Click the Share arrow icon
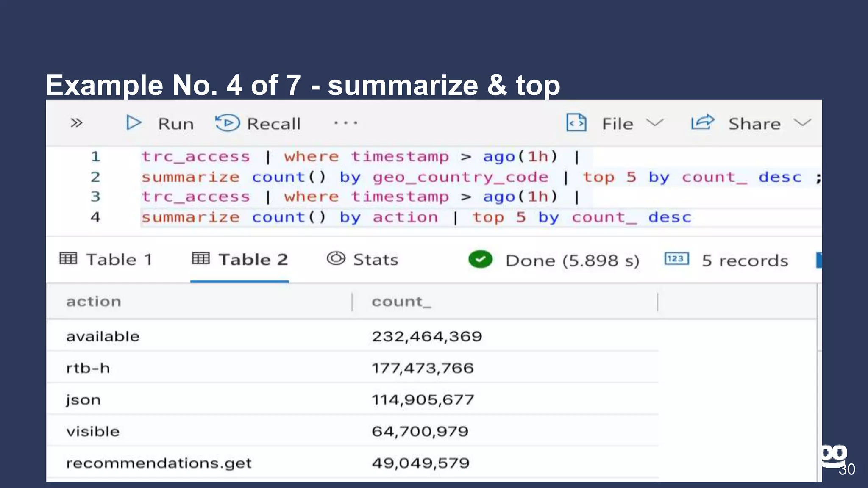Viewport: 868px width, 488px height. click(x=703, y=122)
